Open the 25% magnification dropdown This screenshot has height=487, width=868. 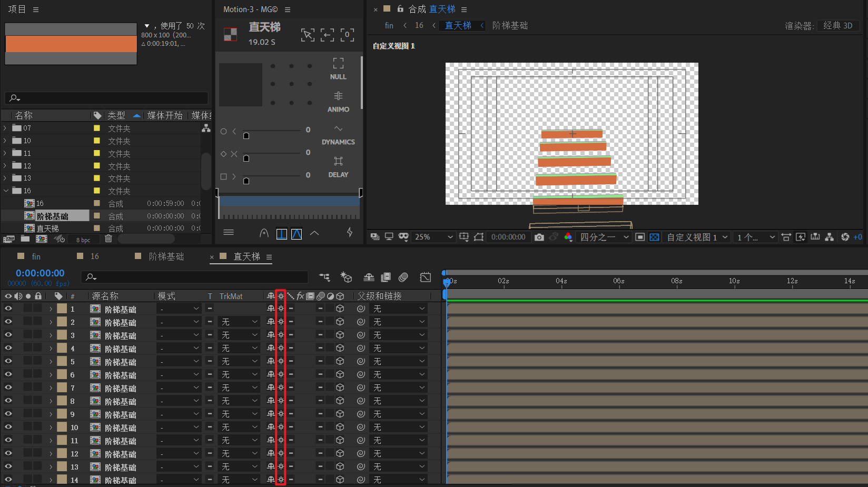[433, 237]
